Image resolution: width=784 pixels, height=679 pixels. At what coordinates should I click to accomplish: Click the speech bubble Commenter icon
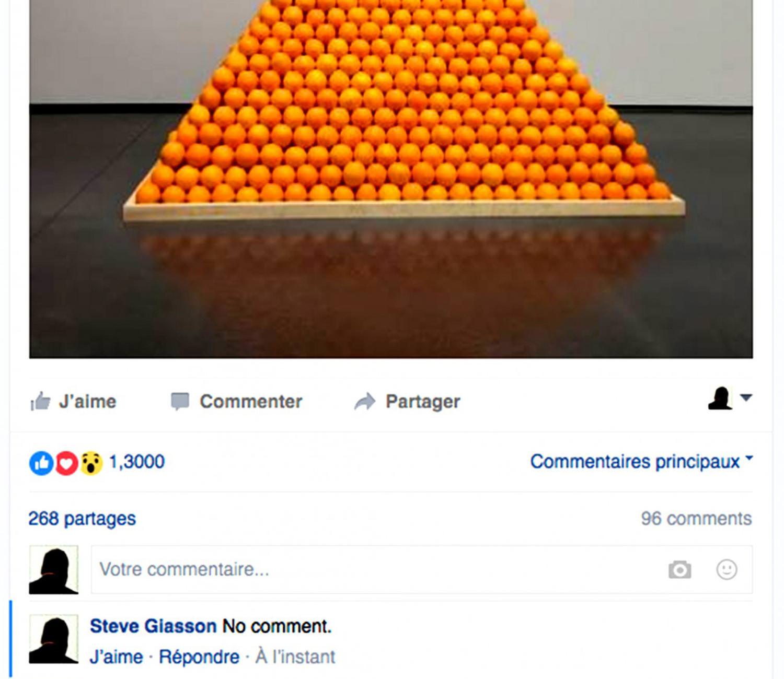(x=180, y=401)
